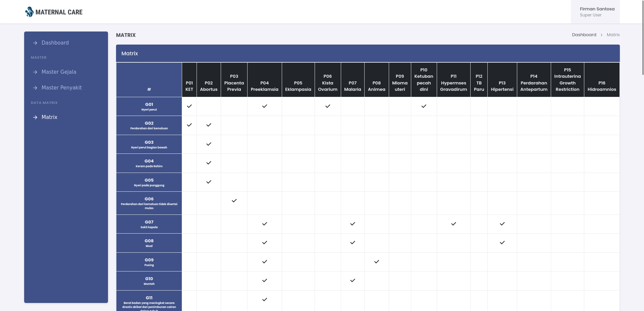
Task: Click the P03 Placenta Previa column header
Action: (234, 80)
